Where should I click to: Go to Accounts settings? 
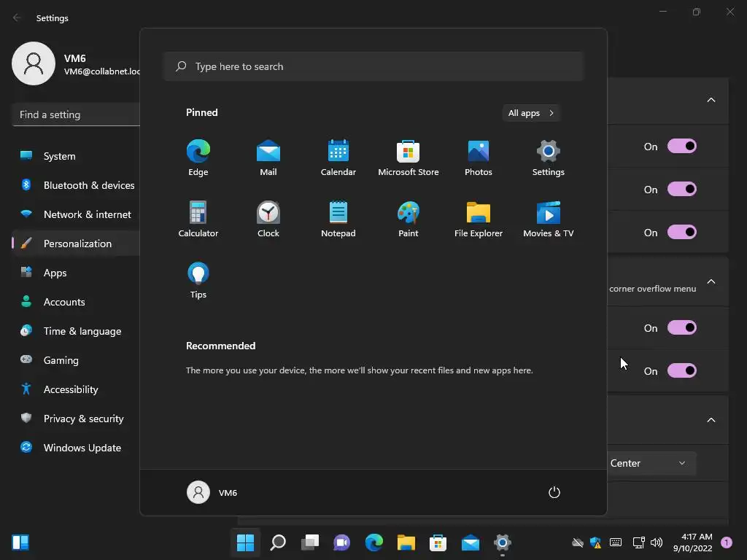(x=76, y=302)
